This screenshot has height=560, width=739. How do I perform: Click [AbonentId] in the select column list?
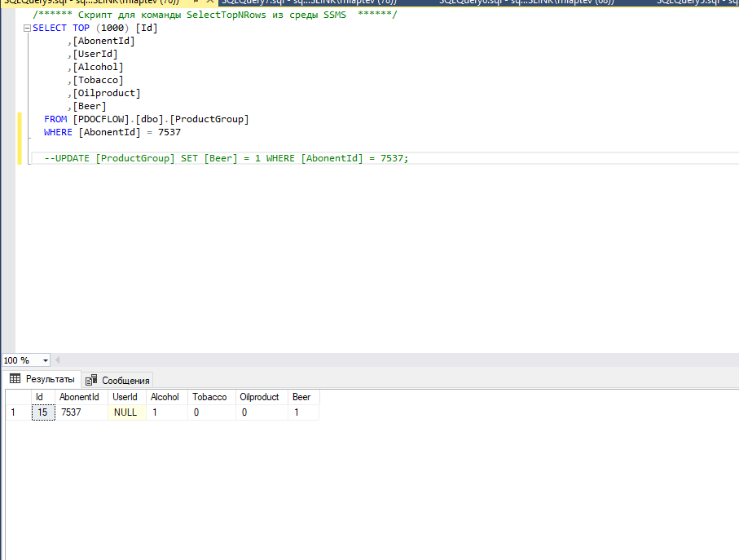103,41
